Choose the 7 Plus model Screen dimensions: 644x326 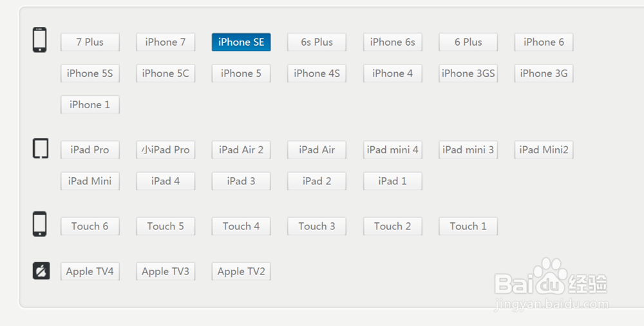pyautogui.click(x=90, y=42)
